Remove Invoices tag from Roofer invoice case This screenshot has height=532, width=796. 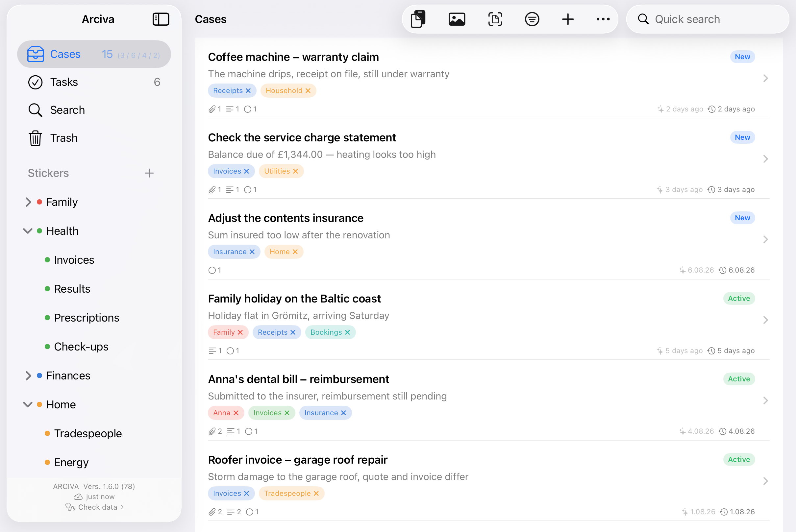(x=246, y=493)
